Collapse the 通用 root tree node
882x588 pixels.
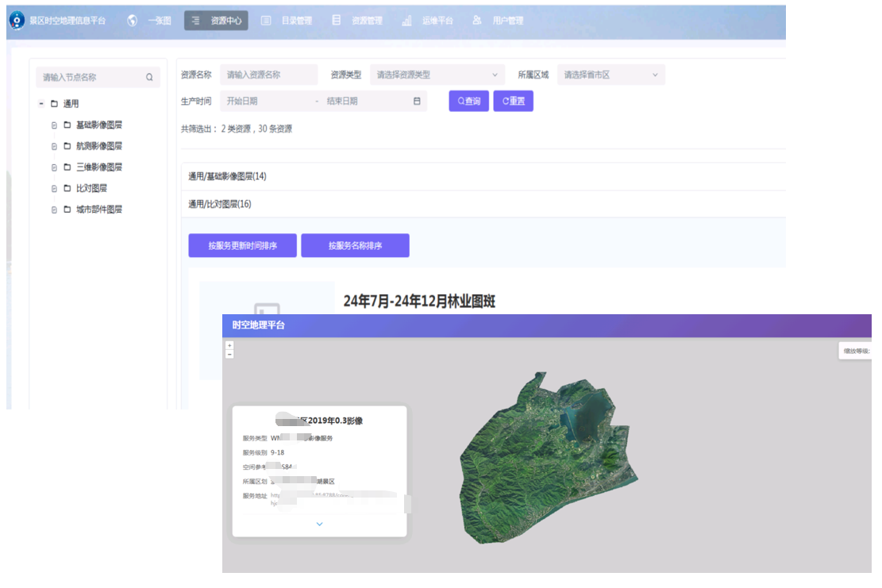pyautogui.click(x=41, y=103)
